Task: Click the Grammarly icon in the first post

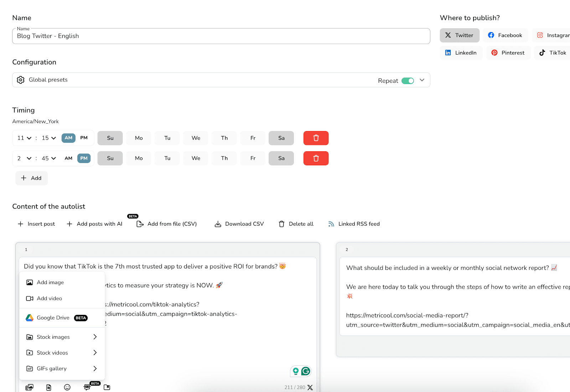Action: pos(305,371)
